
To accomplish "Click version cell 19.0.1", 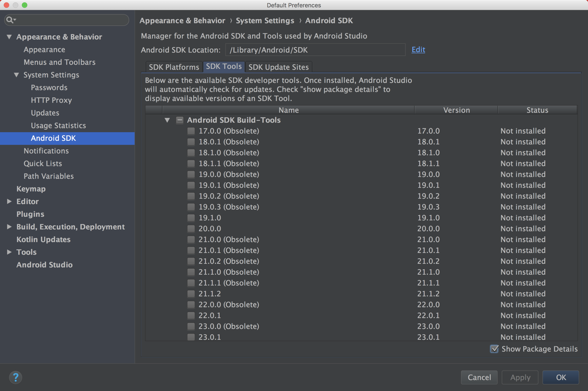I will (x=429, y=185).
